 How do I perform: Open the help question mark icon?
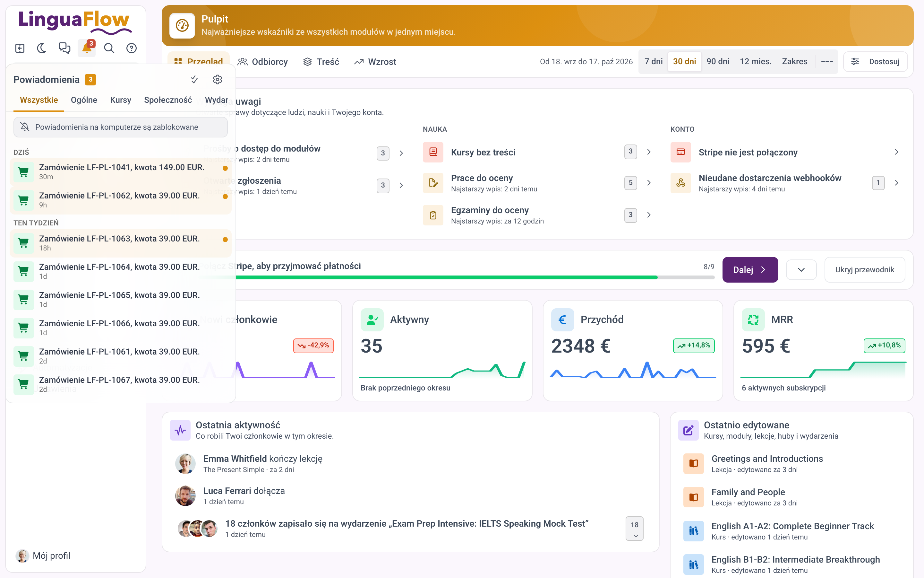click(131, 48)
